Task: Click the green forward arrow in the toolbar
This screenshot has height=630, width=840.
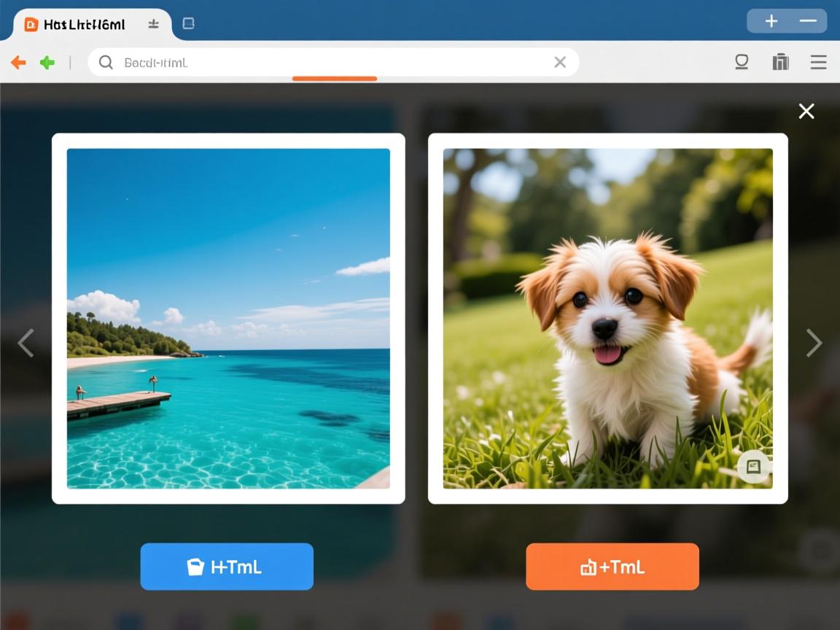Action: pyautogui.click(x=47, y=63)
